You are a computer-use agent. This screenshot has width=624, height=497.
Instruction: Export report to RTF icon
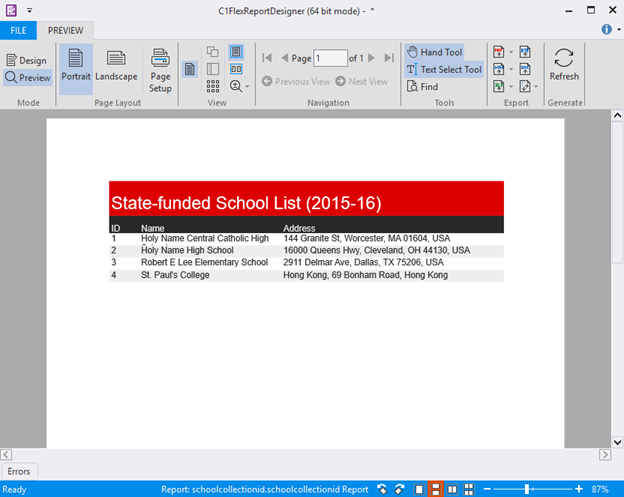click(525, 52)
